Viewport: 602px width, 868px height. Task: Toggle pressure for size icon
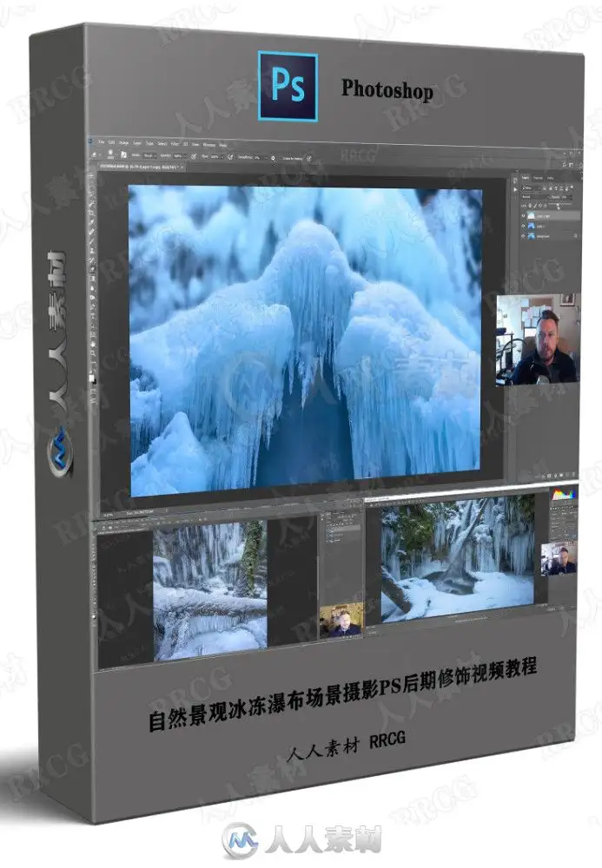coord(309,158)
